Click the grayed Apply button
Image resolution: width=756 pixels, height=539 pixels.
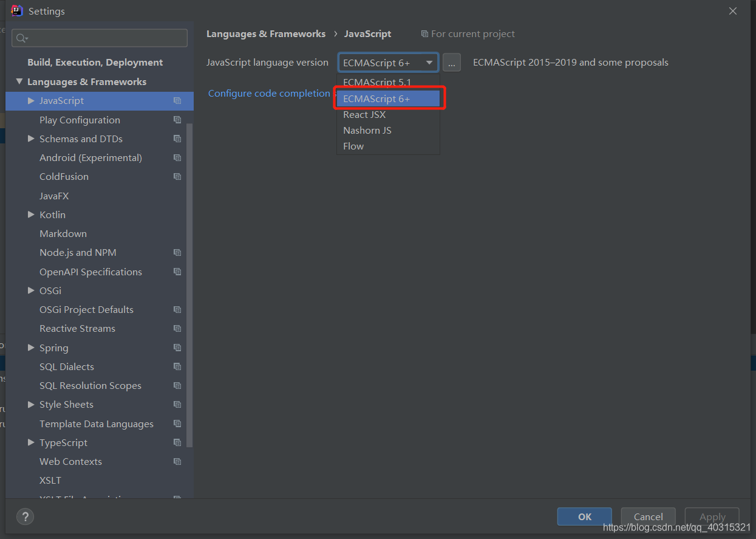click(x=712, y=517)
